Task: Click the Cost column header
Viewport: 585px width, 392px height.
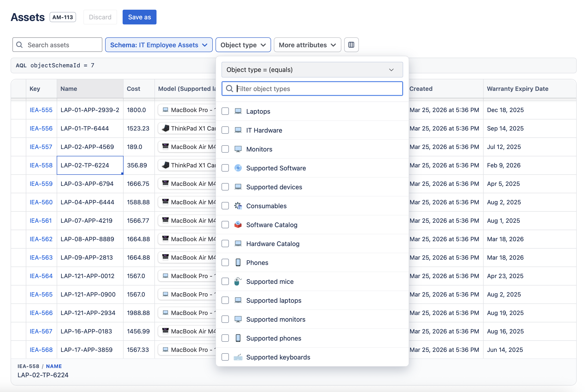Action: coord(139,89)
